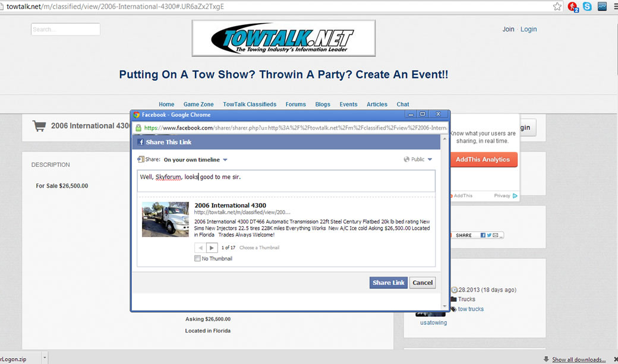Click the tag icon next to tow trucks
618x364 pixels.
coord(453,309)
